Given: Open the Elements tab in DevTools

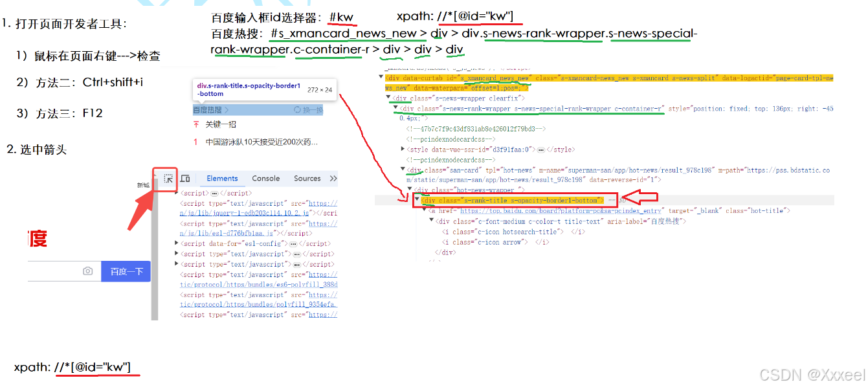Looking at the screenshot, I should point(222,179).
